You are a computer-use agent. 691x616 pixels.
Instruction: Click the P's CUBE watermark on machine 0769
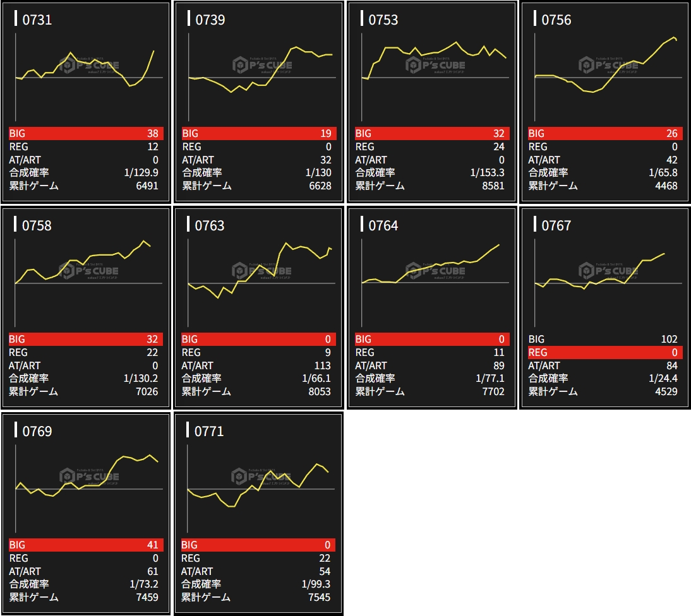pos(89,477)
